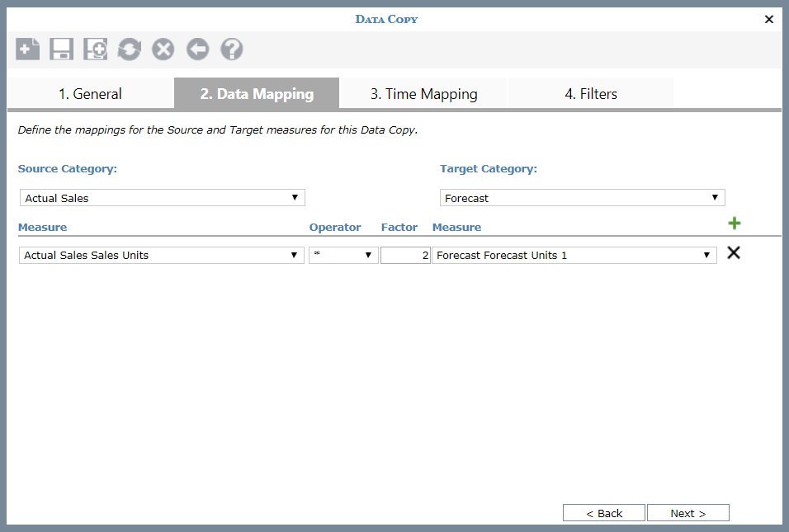Add a mapping row with green plus
Screen dimensions: 789x532
tap(735, 224)
